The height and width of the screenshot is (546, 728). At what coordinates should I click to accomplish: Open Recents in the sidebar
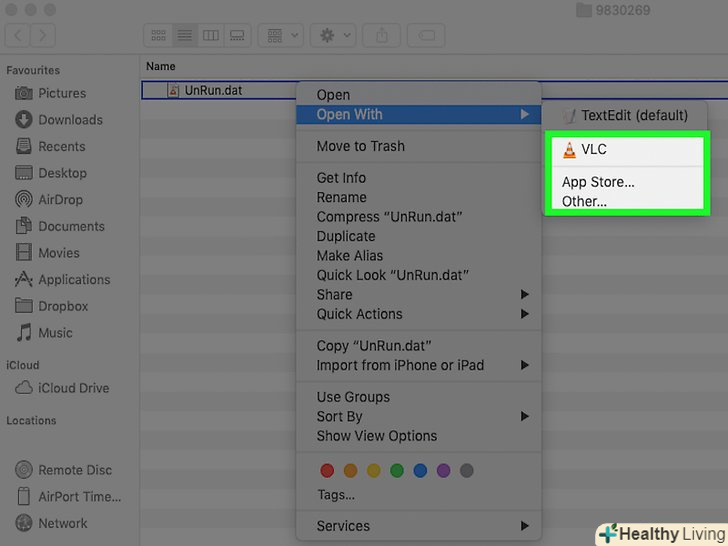(50, 146)
